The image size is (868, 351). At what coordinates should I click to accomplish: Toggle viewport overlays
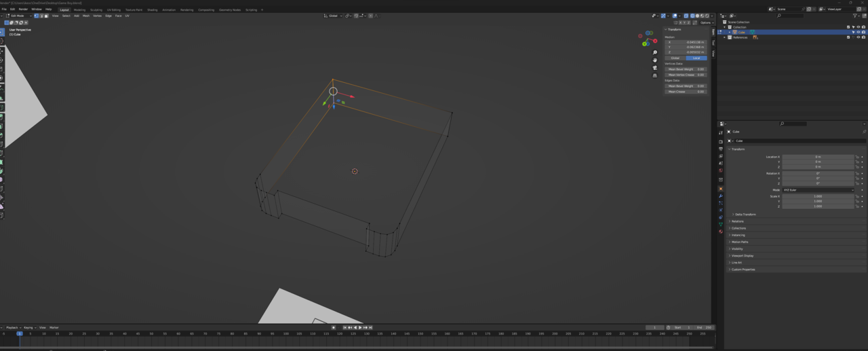675,16
